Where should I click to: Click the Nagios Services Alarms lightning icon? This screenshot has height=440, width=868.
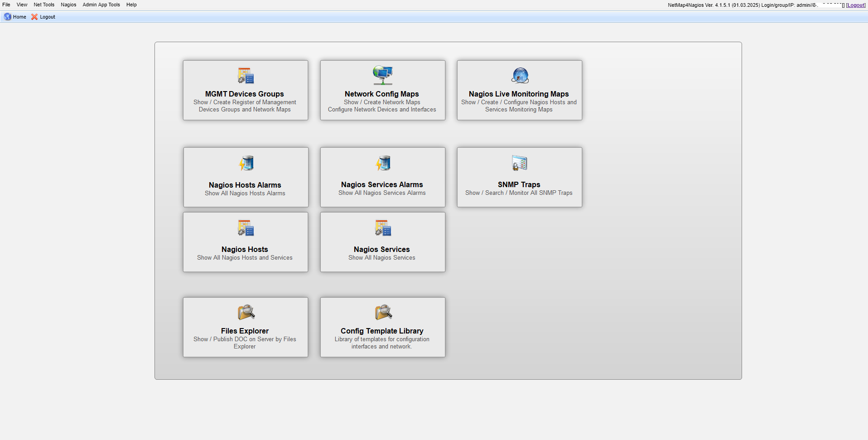click(383, 163)
